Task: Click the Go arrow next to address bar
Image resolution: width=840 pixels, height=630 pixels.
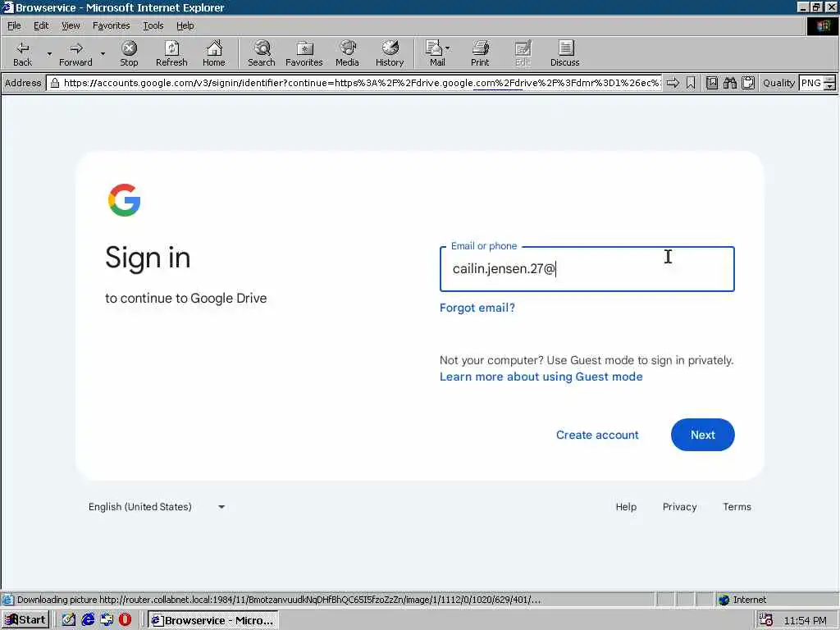Action: click(x=673, y=83)
